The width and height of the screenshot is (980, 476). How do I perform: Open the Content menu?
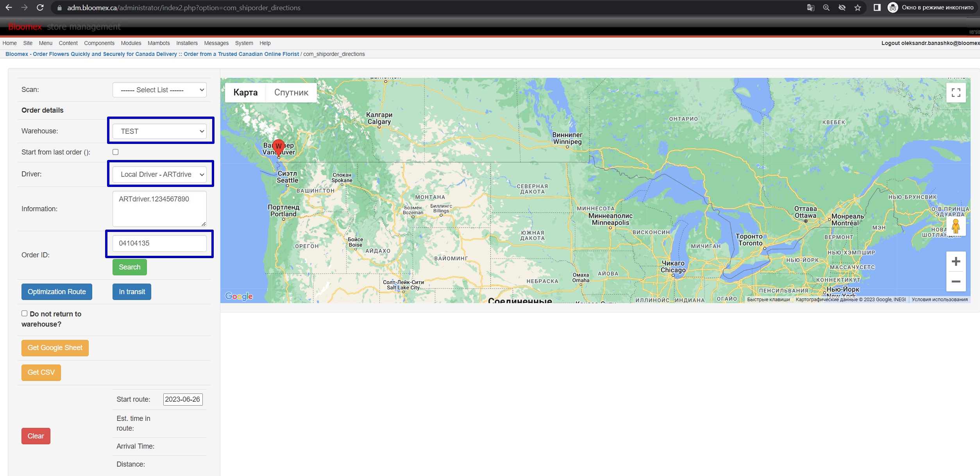(68, 43)
